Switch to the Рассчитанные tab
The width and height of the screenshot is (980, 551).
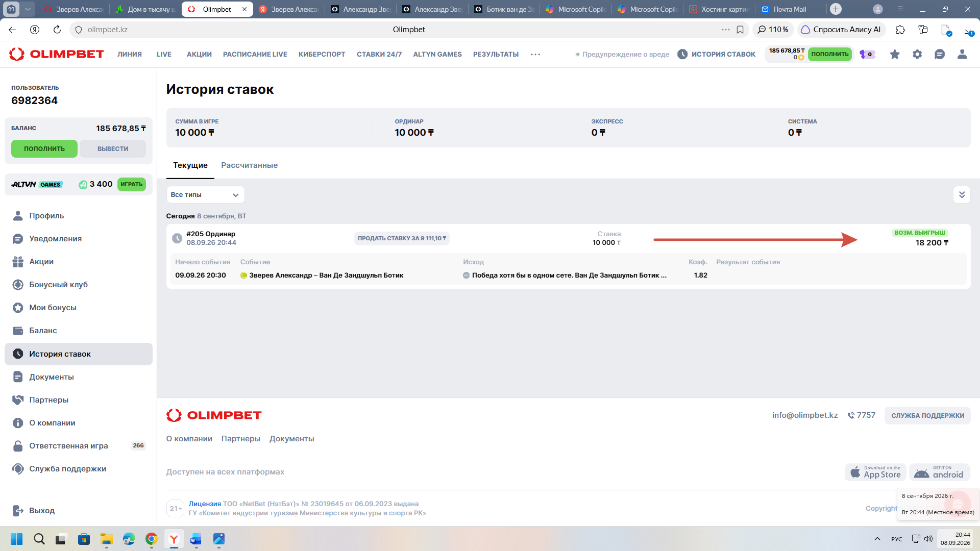tap(249, 165)
